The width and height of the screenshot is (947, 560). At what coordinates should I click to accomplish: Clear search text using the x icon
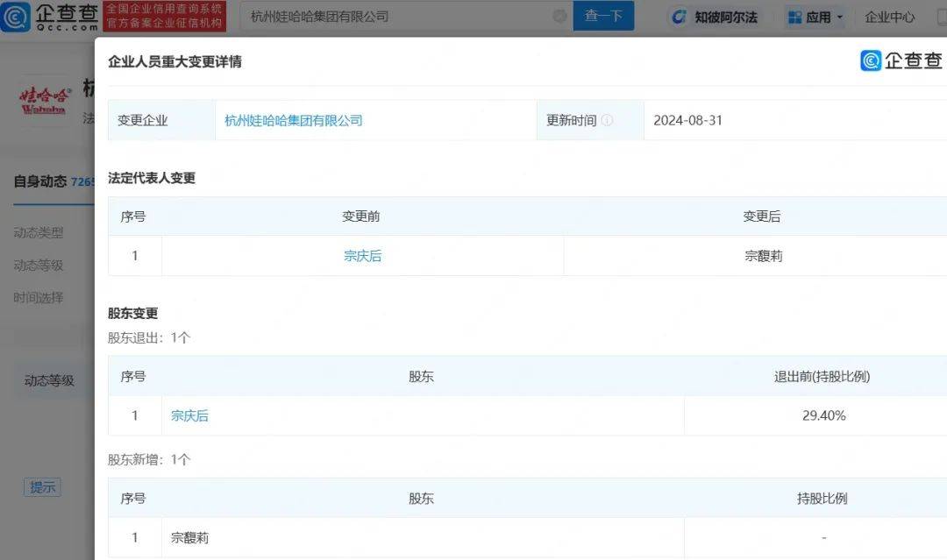560,16
